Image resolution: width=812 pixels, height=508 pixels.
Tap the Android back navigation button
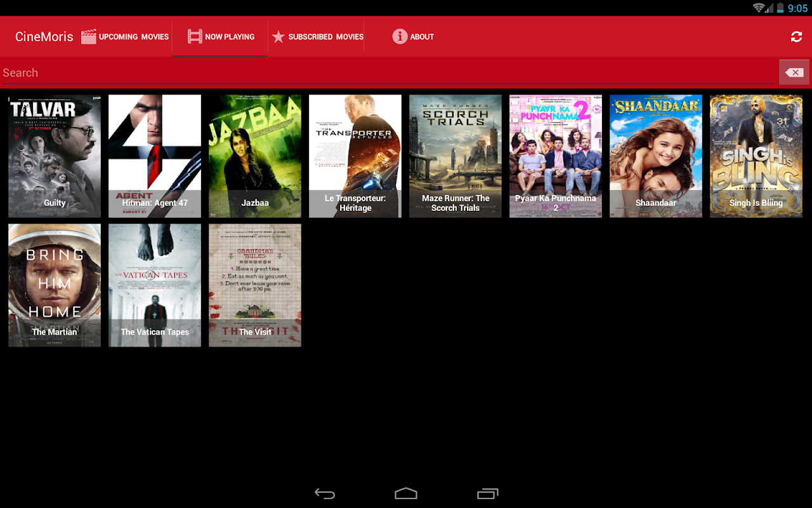(325, 493)
